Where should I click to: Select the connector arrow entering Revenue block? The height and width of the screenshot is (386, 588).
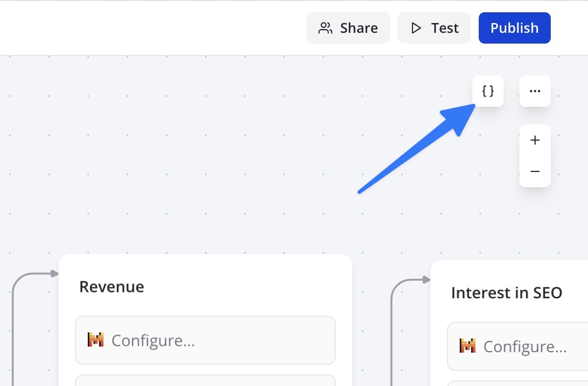point(53,273)
